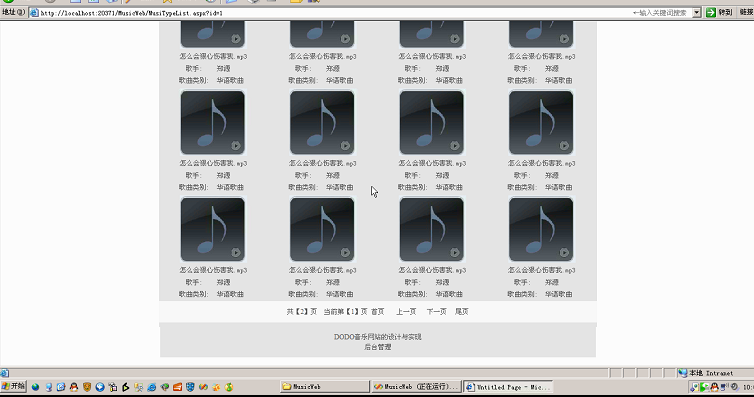The image size is (754, 397).
Task: Click first song title in top row
Action: 213,56
